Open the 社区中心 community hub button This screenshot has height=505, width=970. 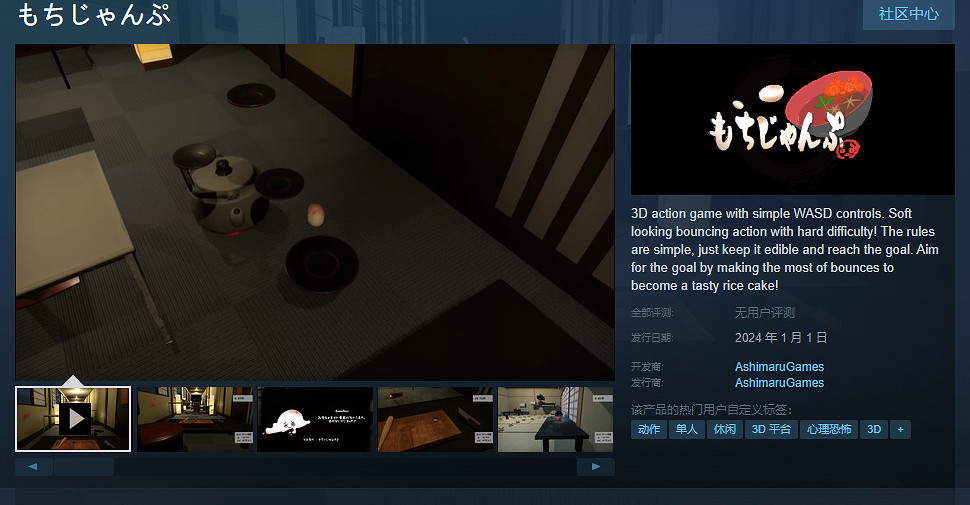pyautogui.click(x=908, y=14)
